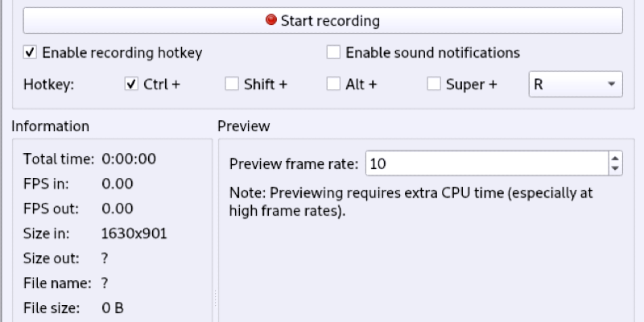Click the Hotkey: label

[x=48, y=84]
